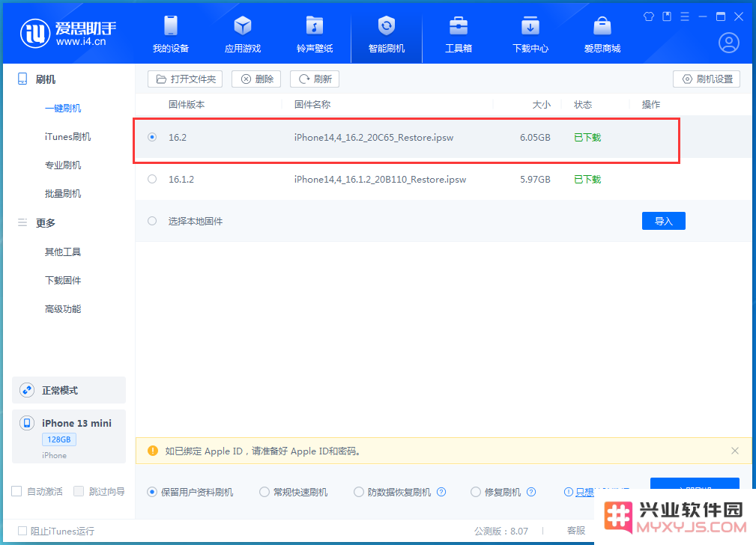Image resolution: width=756 pixels, height=545 pixels.
Task: Click the 128GB storage badge
Action: tap(59, 439)
